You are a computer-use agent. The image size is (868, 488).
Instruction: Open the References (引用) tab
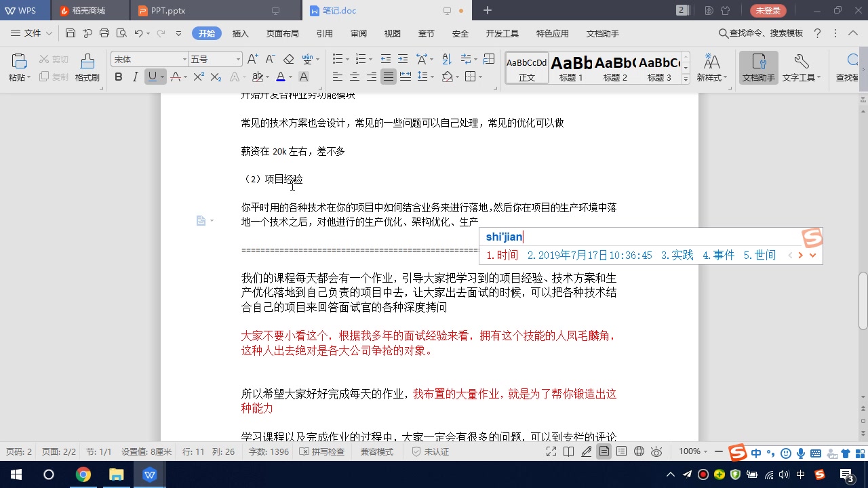pyautogui.click(x=324, y=33)
